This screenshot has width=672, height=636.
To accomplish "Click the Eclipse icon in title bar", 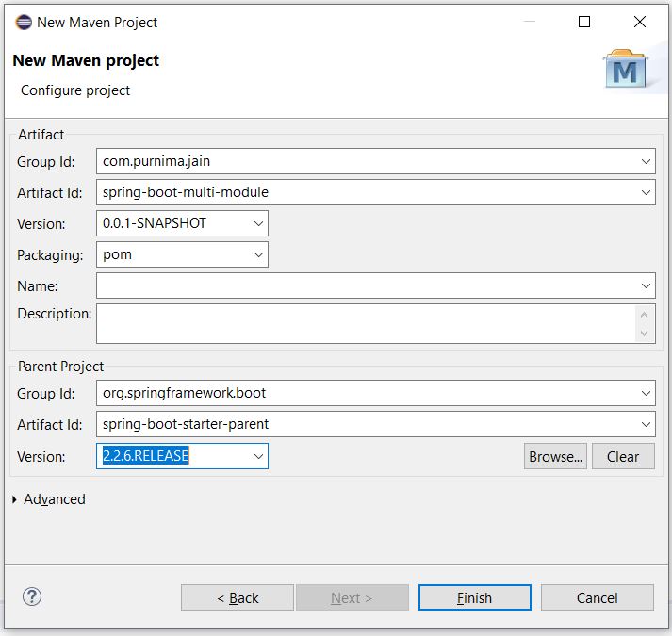I will tap(23, 22).
